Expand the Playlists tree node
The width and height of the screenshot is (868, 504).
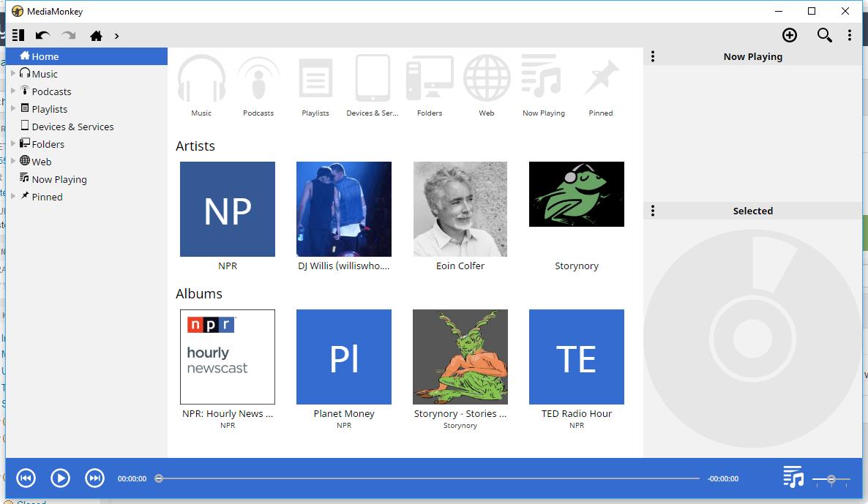click(x=13, y=108)
